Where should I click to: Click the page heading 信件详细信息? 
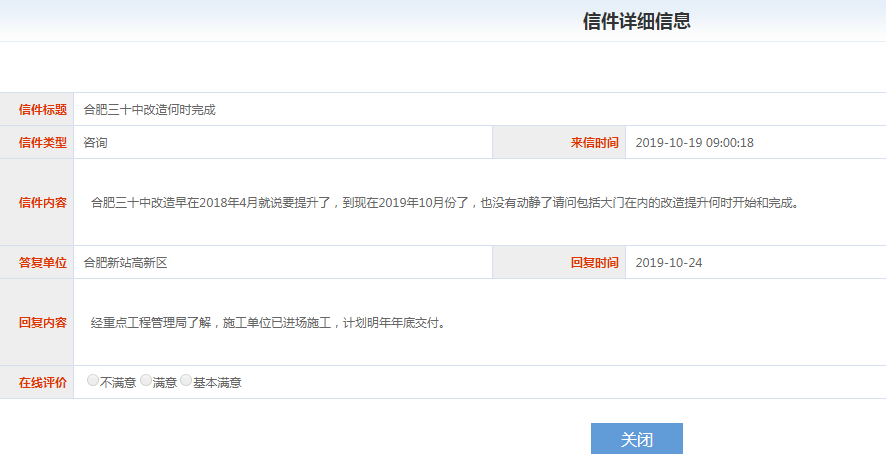coord(637,21)
